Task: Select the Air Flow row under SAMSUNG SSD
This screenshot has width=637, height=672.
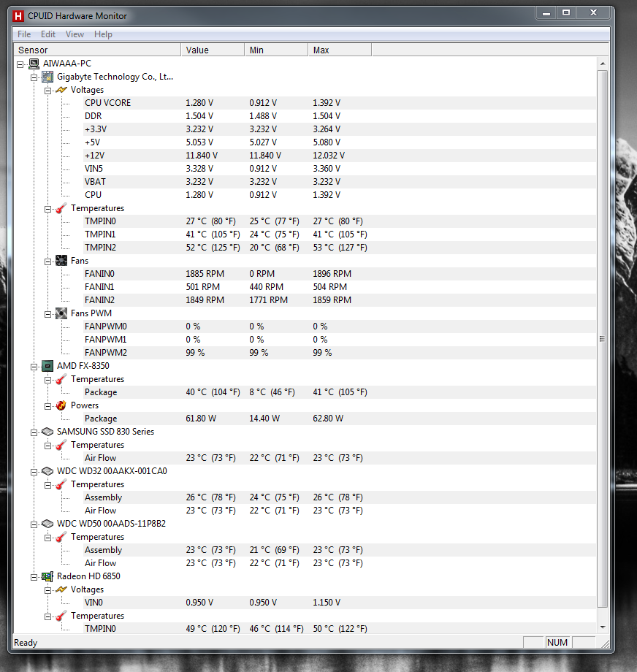Action: pyautogui.click(x=340, y=458)
